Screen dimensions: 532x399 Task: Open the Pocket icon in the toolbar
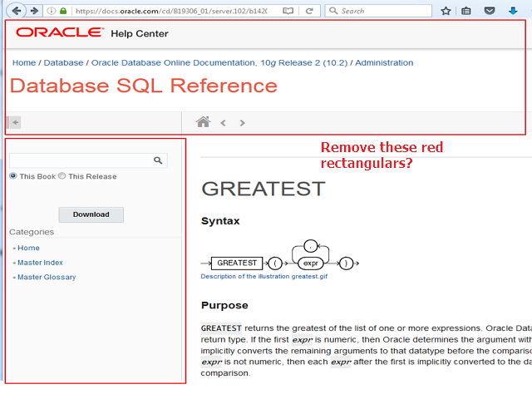(490, 11)
